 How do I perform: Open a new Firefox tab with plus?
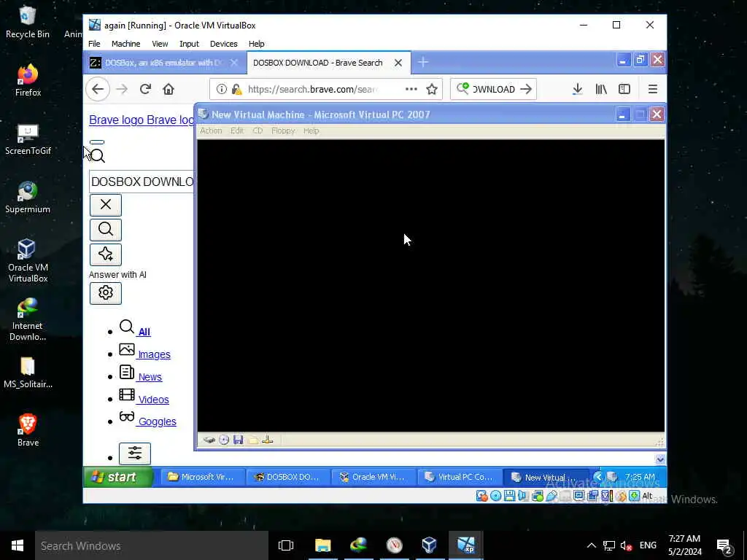[x=423, y=63]
